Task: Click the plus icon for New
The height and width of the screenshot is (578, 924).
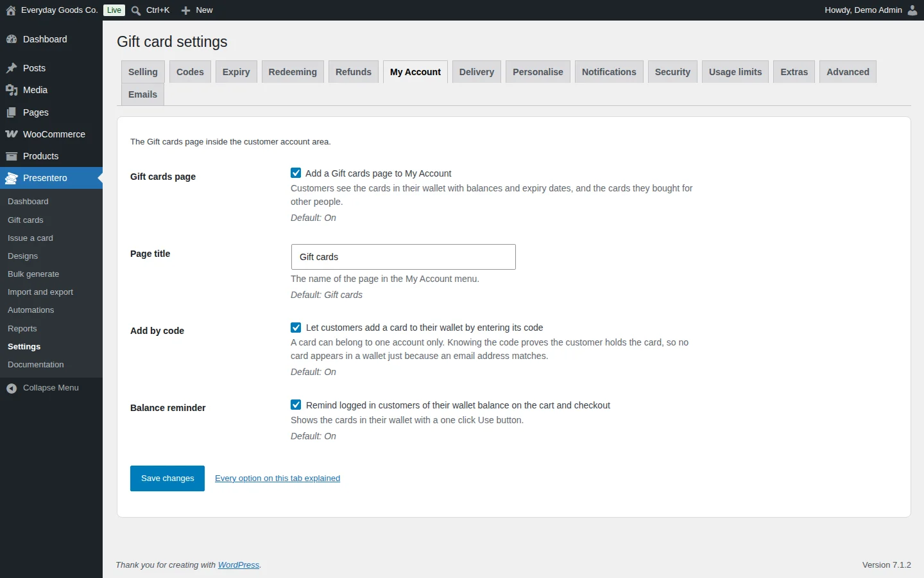Action: point(185,10)
